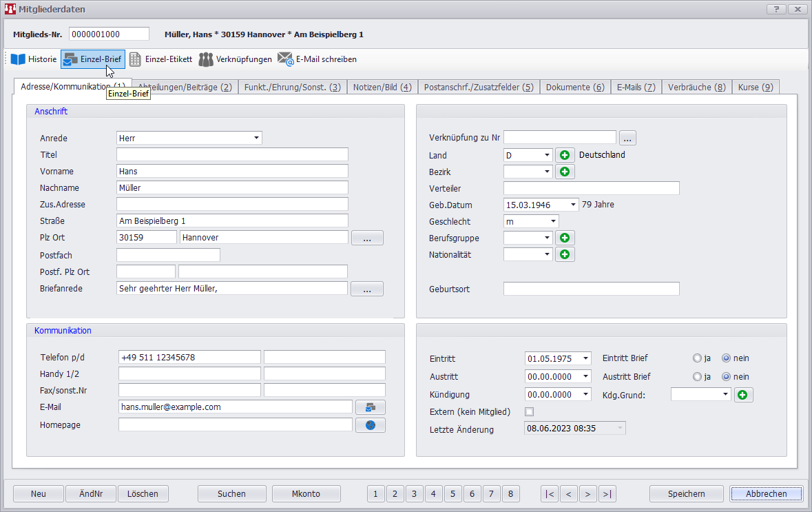The image size is (812, 512).
Task: Click send icon beside E-Mail field
Action: [370, 407]
